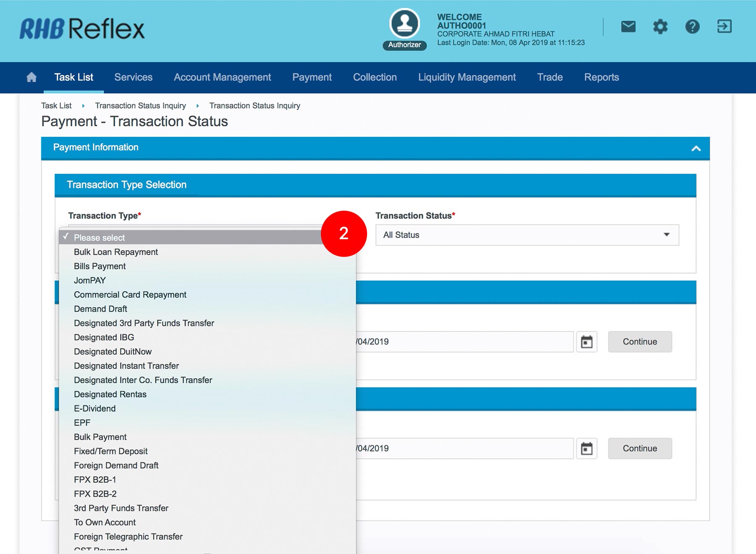
Task: Click the logout icon in header
Action: pos(724,27)
